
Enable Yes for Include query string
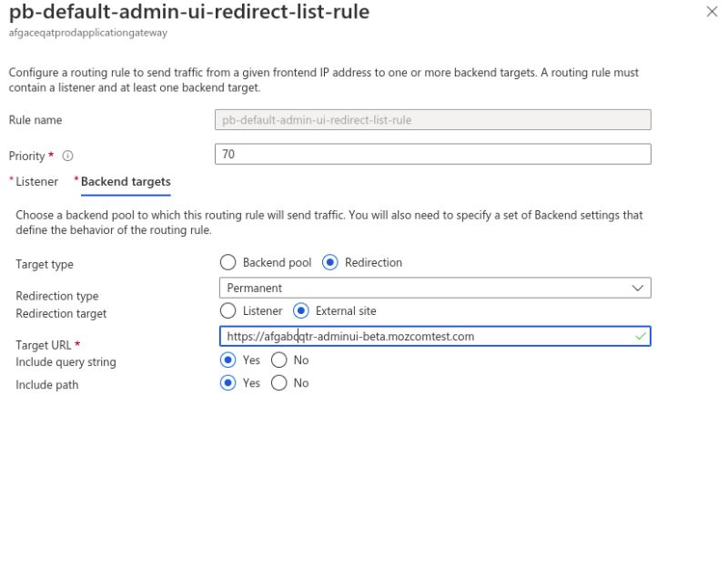pyautogui.click(x=227, y=360)
